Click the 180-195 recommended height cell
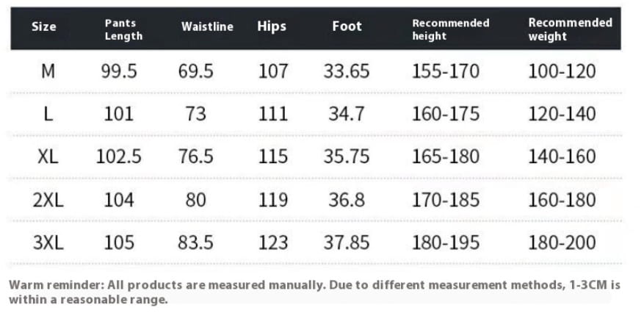Screen dimensions: 644x316 click(x=446, y=242)
